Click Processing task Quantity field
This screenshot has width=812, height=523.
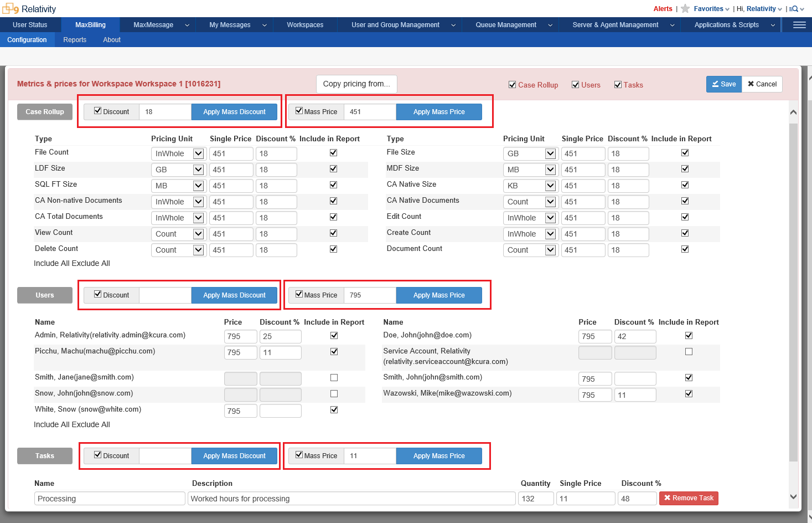[536, 499]
